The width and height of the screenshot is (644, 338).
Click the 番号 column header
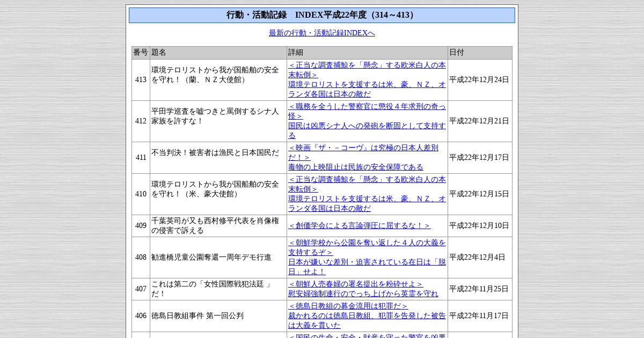coord(141,53)
